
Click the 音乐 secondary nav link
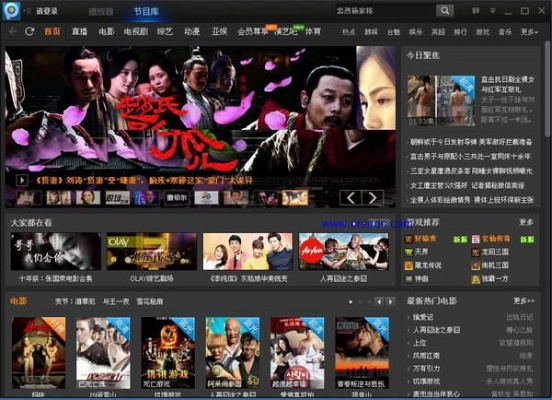[505, 32]
